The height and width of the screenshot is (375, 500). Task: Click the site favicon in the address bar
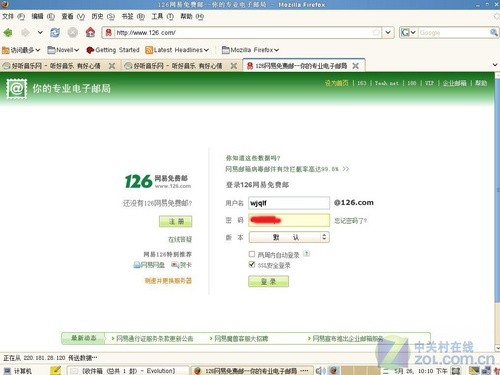108,32
